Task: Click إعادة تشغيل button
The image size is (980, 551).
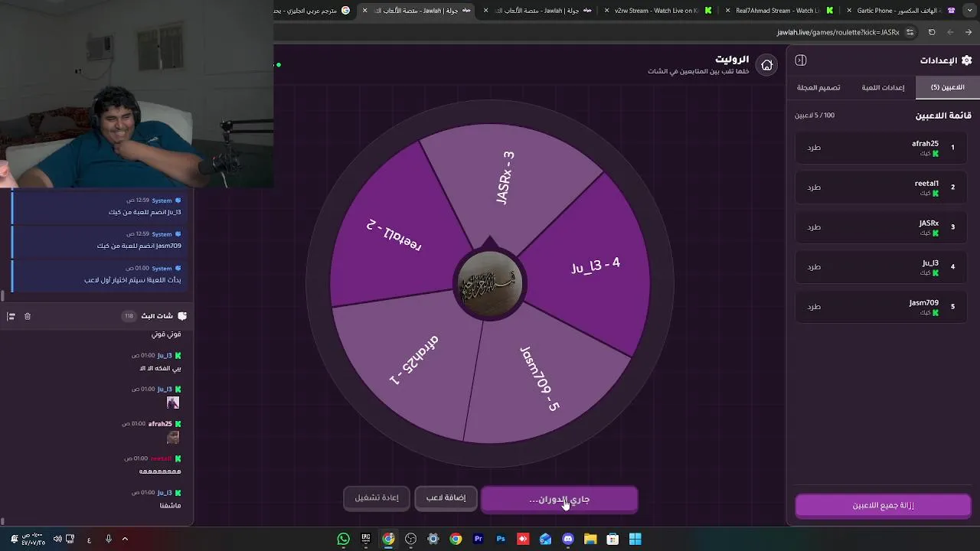Action: tap(377, 497)
